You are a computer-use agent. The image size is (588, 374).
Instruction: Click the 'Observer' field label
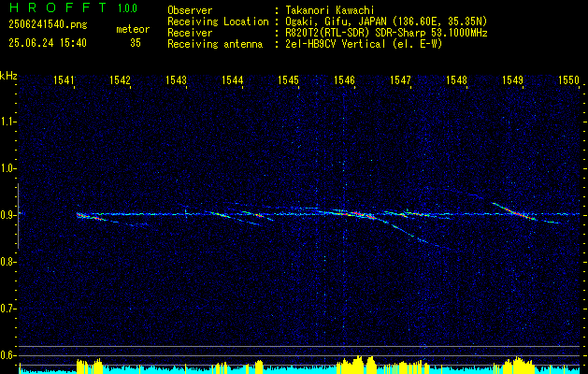point(190,10)
